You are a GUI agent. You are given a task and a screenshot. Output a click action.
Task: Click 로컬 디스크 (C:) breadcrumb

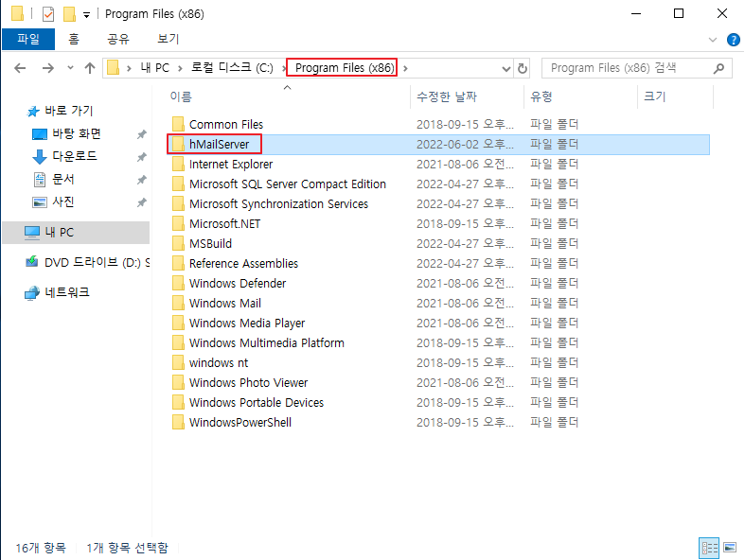point(232,68)
